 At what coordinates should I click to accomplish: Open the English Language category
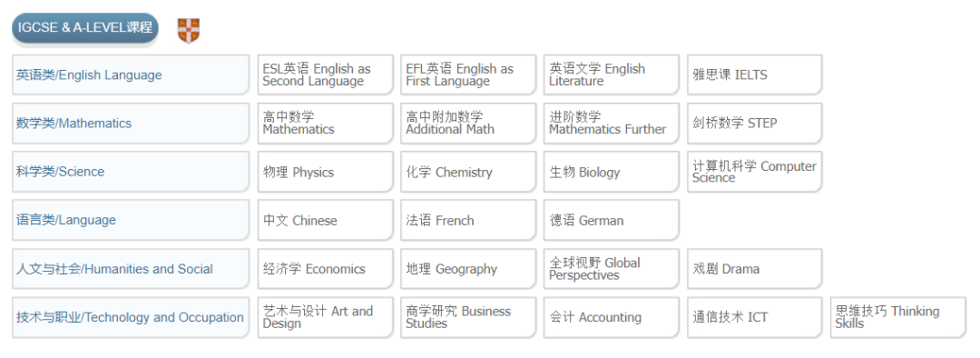(131, 75)
